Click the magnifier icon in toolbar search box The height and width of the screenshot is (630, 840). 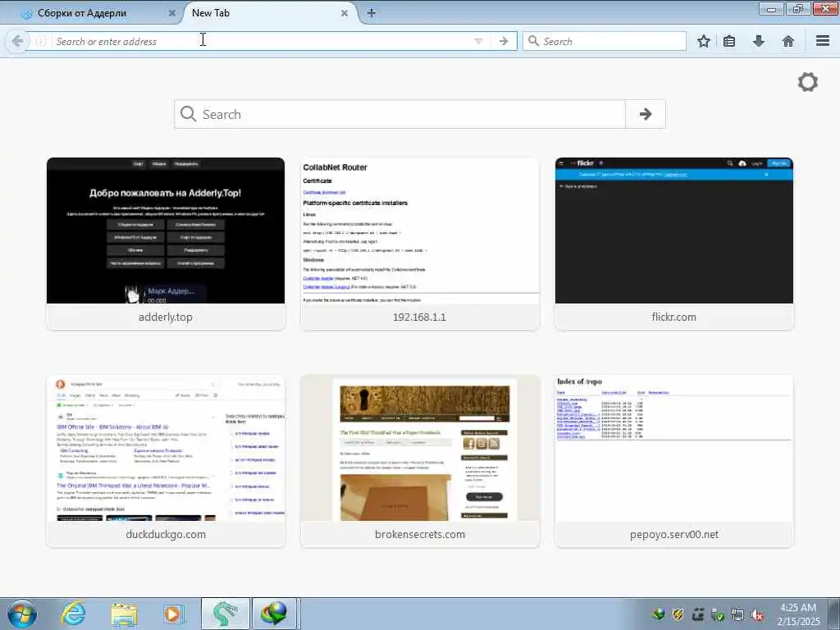click(533, 41)
